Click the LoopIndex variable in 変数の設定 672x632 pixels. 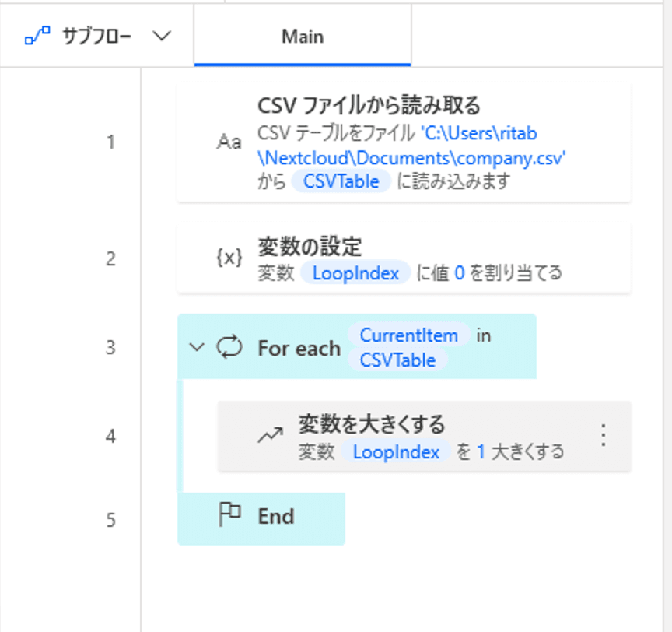pos(355,272)
